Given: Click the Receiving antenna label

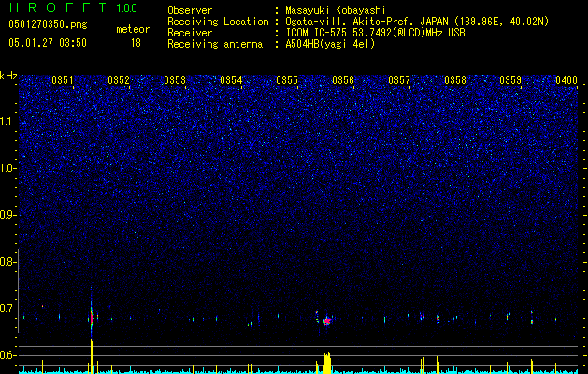Looking at the screenshot, I should [x=215, y=44].
